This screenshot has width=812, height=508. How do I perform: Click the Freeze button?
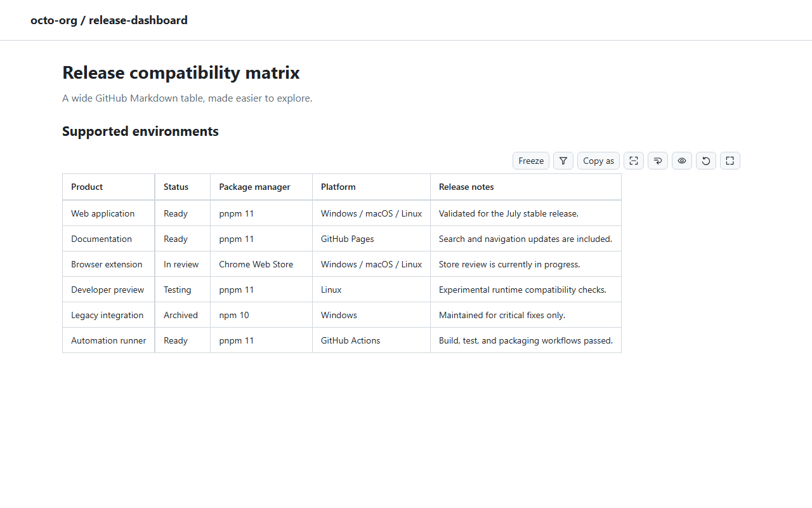531,161
